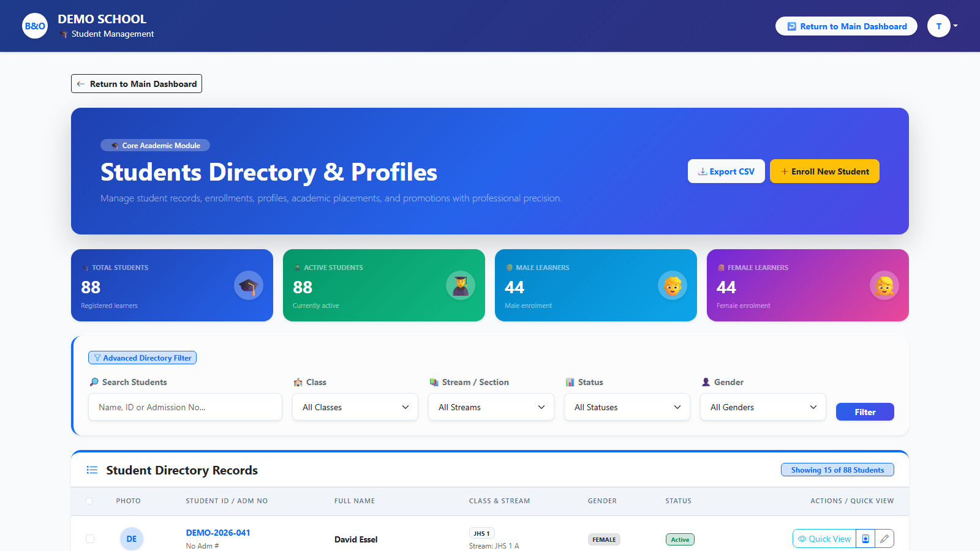Click the Active status badge
This screenshot has width=980, height=551.
tap(680, 539)
